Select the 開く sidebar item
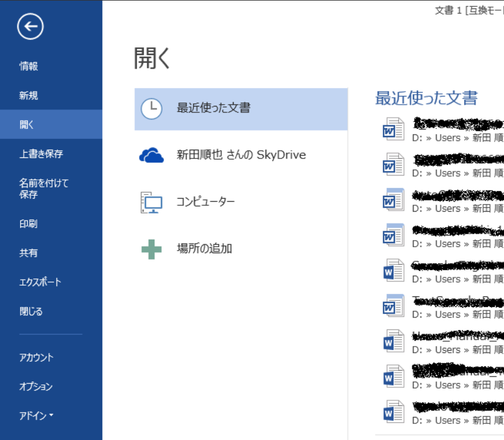Image resolution: width=504 pixels, height=440 pixels. coord(27,125)
